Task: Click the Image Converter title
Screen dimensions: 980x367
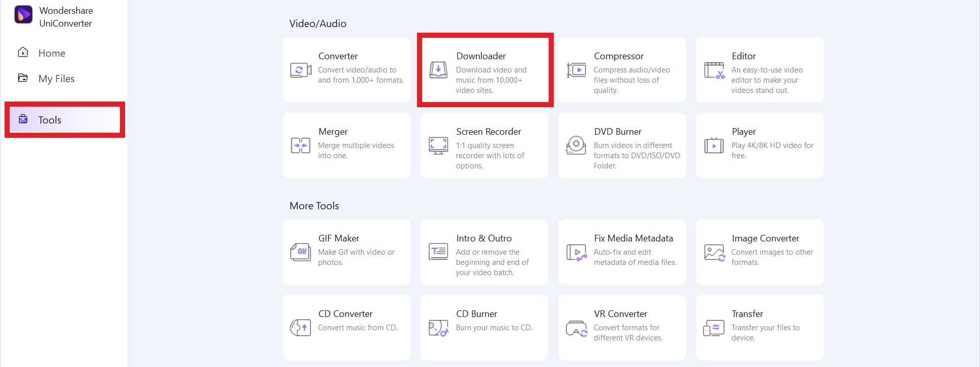Action: [x=765, y=238]
